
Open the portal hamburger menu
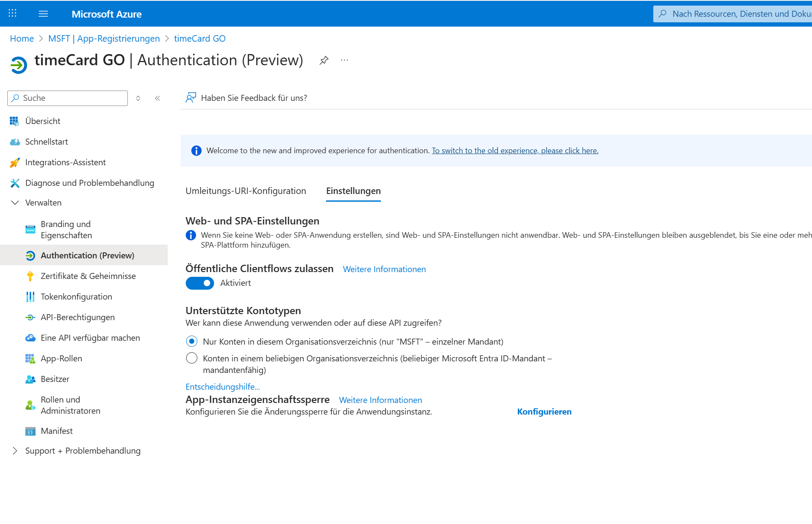43,14
